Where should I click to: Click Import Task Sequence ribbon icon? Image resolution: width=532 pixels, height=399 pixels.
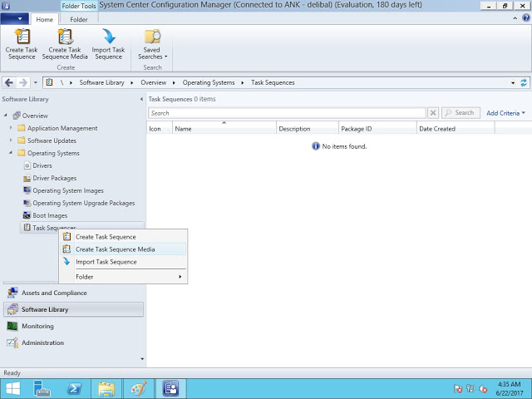[x=108, y=43]
